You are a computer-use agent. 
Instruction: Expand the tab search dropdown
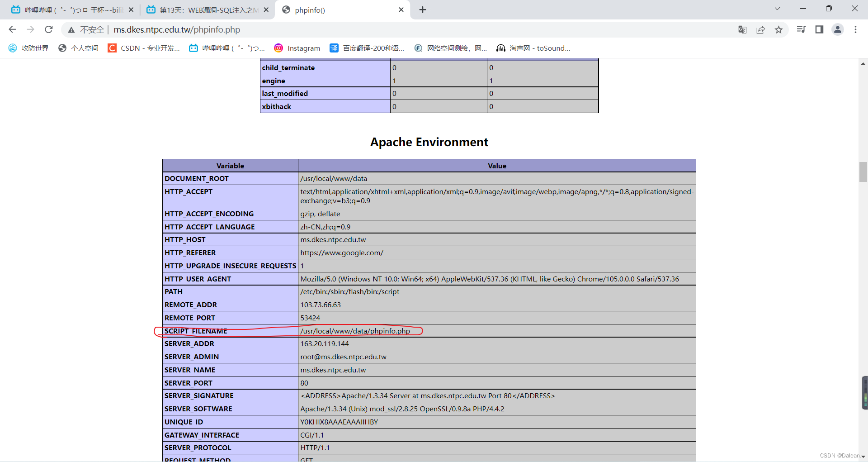(777, 9)
